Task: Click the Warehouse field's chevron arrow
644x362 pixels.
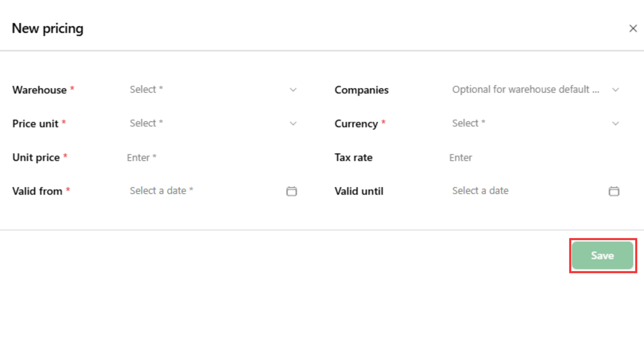Action: (293, 90)
